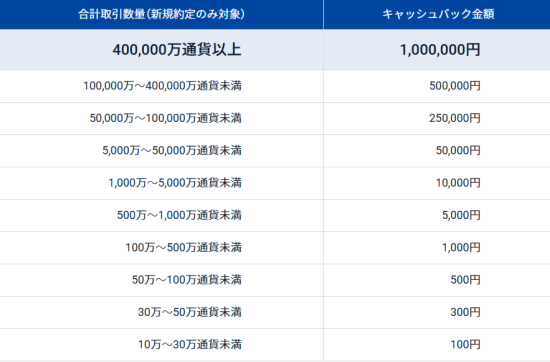The image size is (550, 362).
Task: Select the 500万～1,000万通貨未満 row
Action: pyautogui.click(x=275, y=215)
